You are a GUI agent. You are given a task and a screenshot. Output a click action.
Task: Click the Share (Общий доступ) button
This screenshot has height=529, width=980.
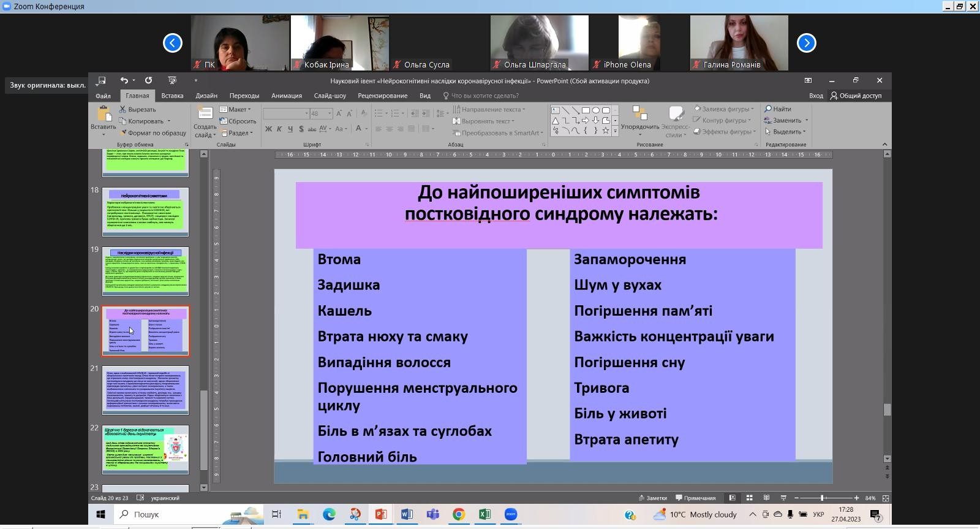click(856, 96)
